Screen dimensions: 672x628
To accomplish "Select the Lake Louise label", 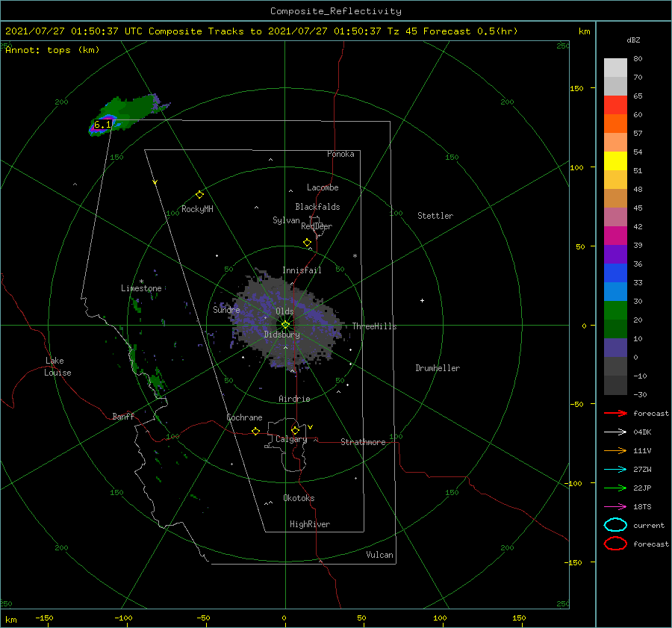I will point(57,367).
